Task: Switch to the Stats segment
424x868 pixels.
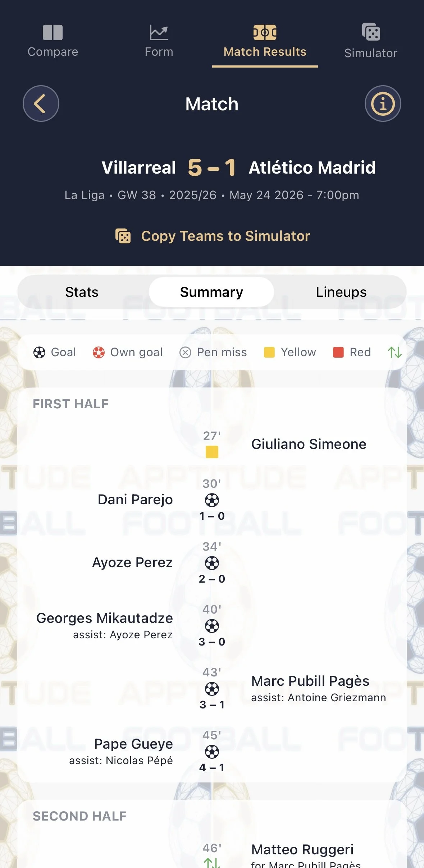Action: click(x=82, y=292)
